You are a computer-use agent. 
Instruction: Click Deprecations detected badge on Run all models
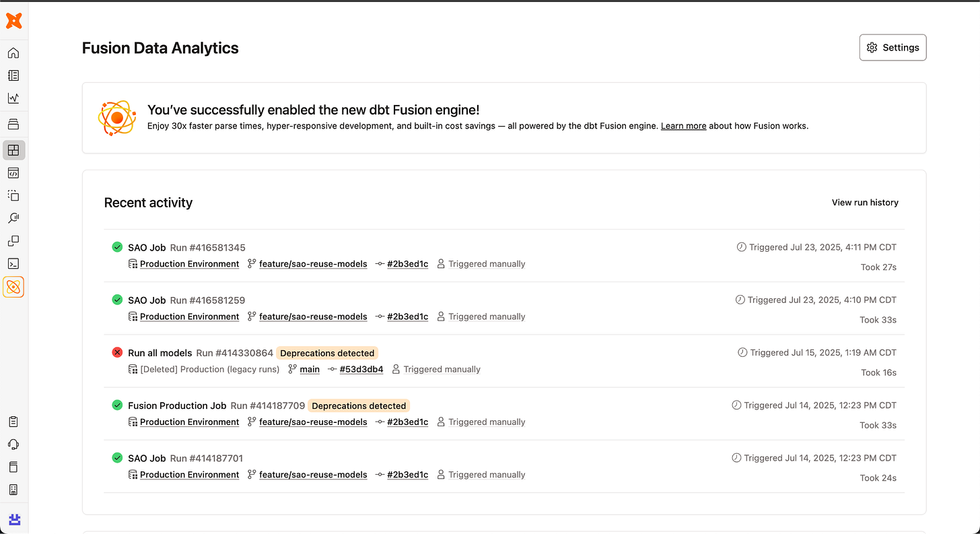coord(327,353)
